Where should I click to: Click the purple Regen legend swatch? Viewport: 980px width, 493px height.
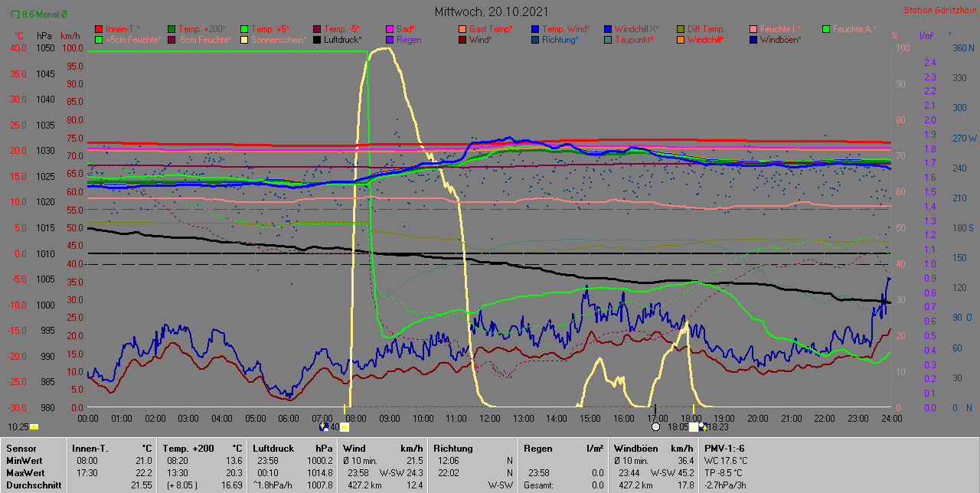point(390,39)
